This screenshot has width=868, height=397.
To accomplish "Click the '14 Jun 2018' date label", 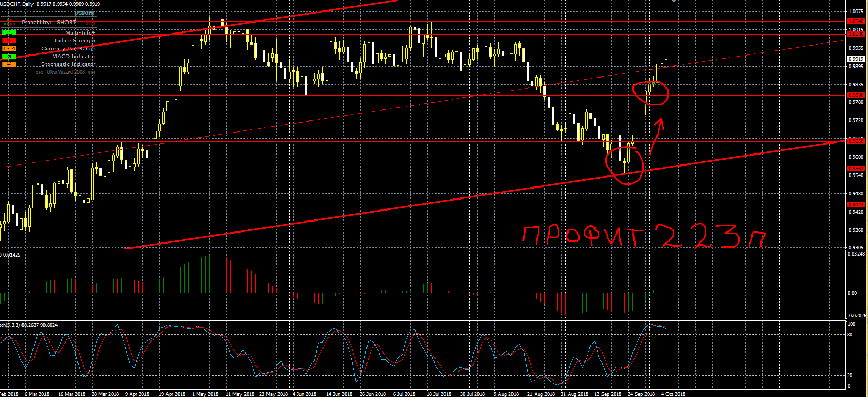I will point(339,394).
